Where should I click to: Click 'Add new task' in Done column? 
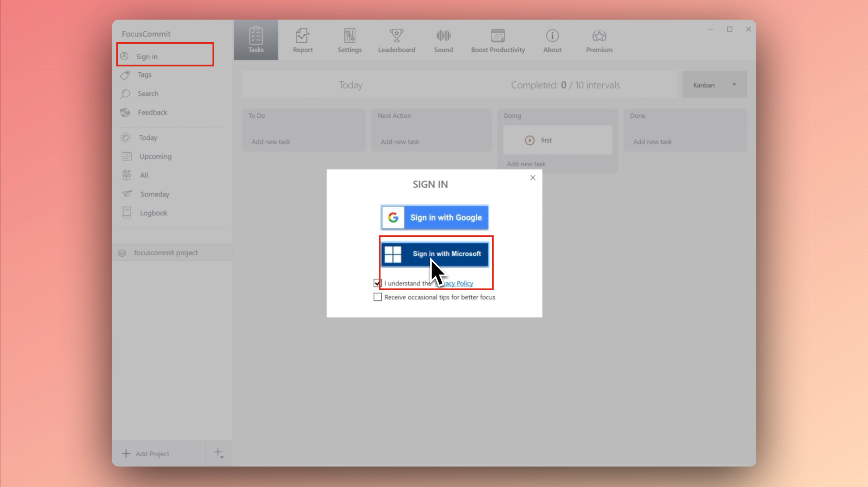(x=652, y=142)
